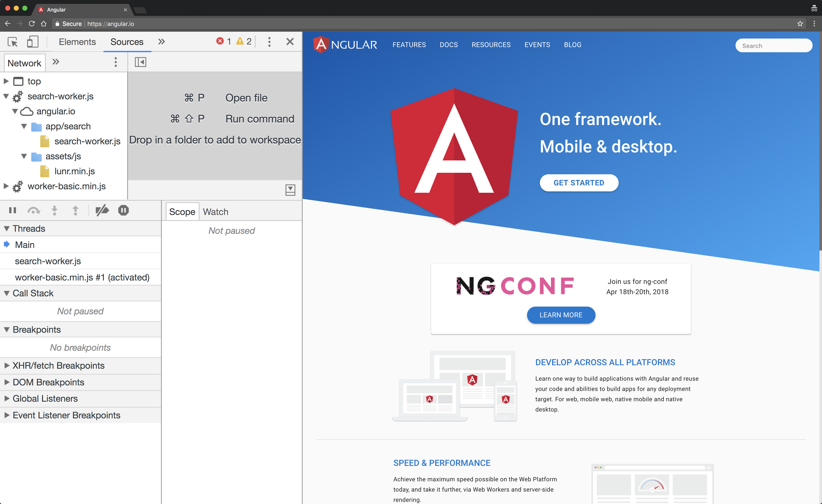The image size is (822, 504).
Task: Click the browser forward arrow
Action: coord(20,24)
